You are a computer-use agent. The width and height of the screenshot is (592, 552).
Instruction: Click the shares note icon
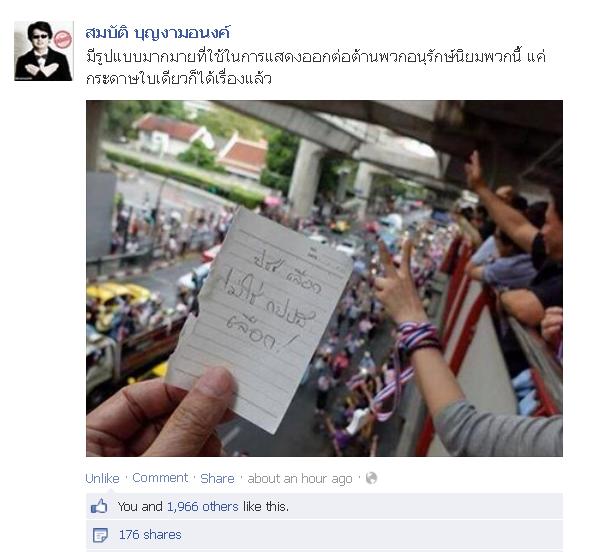[x=100, y=535]
